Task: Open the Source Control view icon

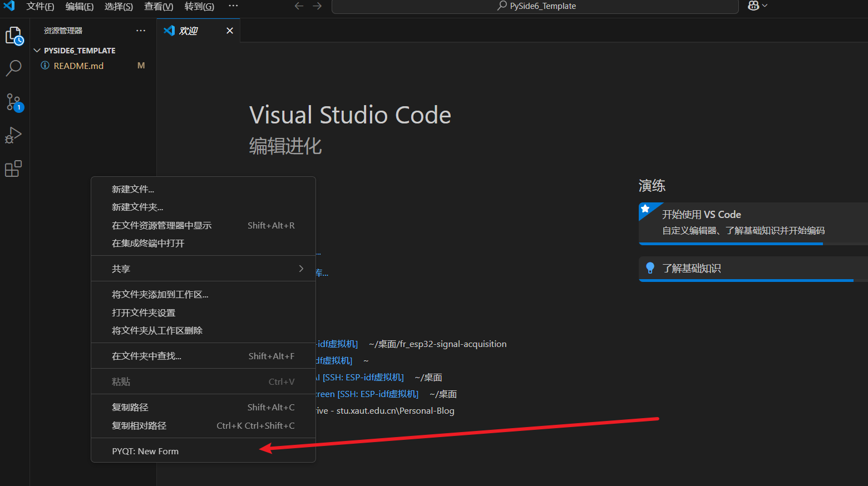Action: click(14, 102)
